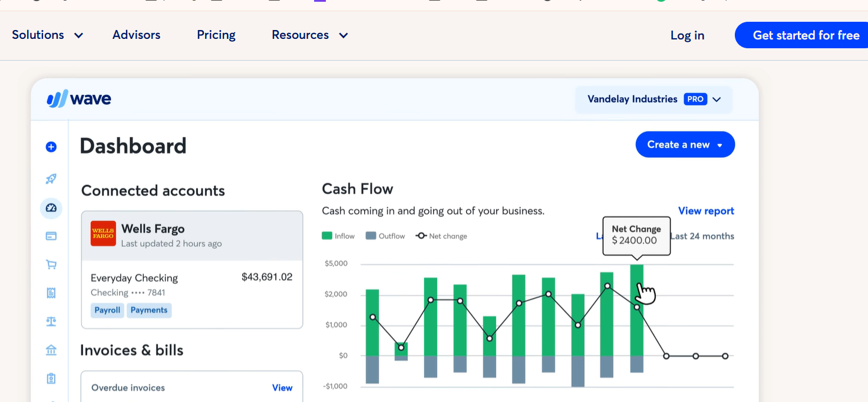
Task: Toggle the Inflow legend swatch
Action: [326, 236]
